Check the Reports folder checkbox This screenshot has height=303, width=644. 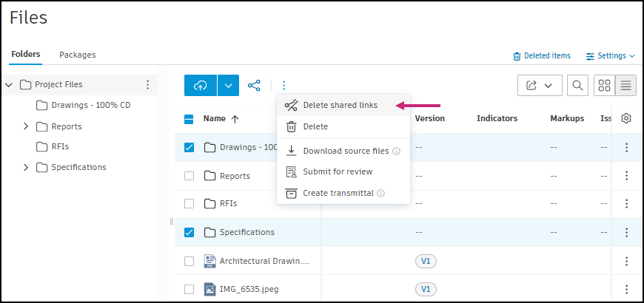[x=189, y=176]
